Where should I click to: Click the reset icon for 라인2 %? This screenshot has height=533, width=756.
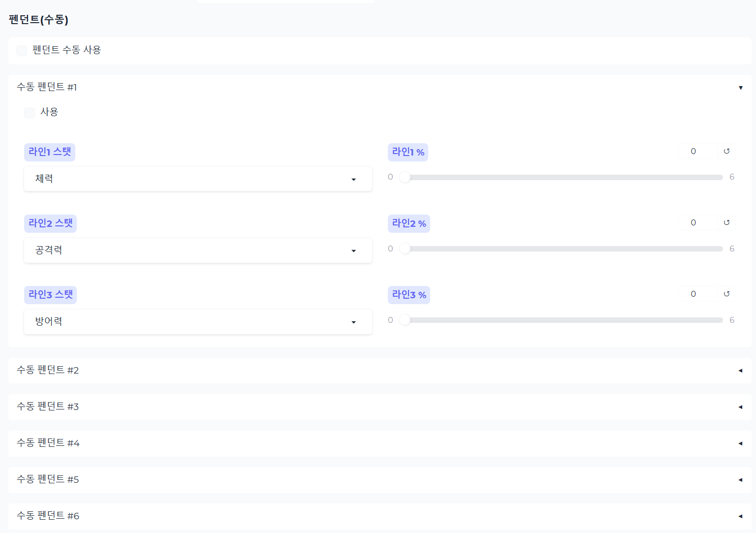pos(726,222)
